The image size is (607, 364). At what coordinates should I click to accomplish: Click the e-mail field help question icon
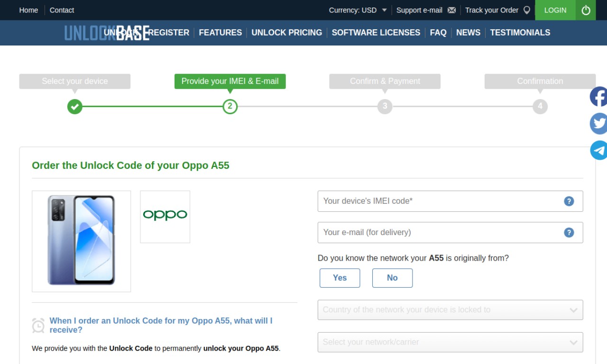(x=569, y=232)
